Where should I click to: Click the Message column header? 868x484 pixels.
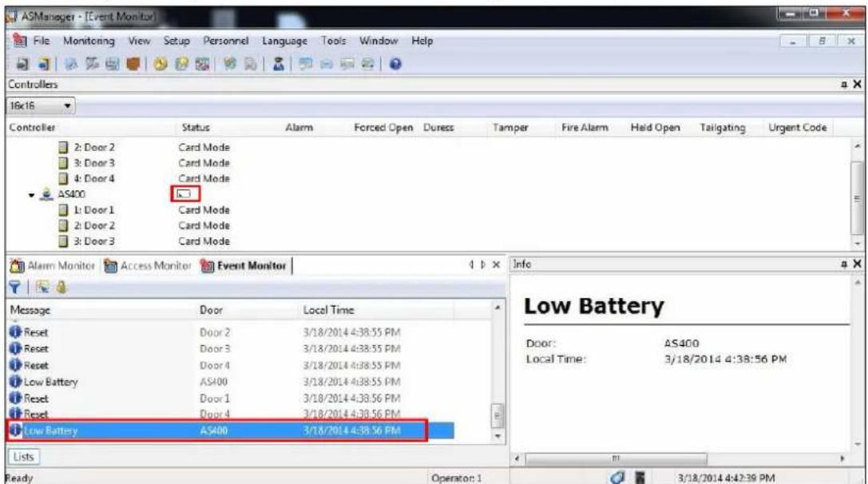[30, 310]
